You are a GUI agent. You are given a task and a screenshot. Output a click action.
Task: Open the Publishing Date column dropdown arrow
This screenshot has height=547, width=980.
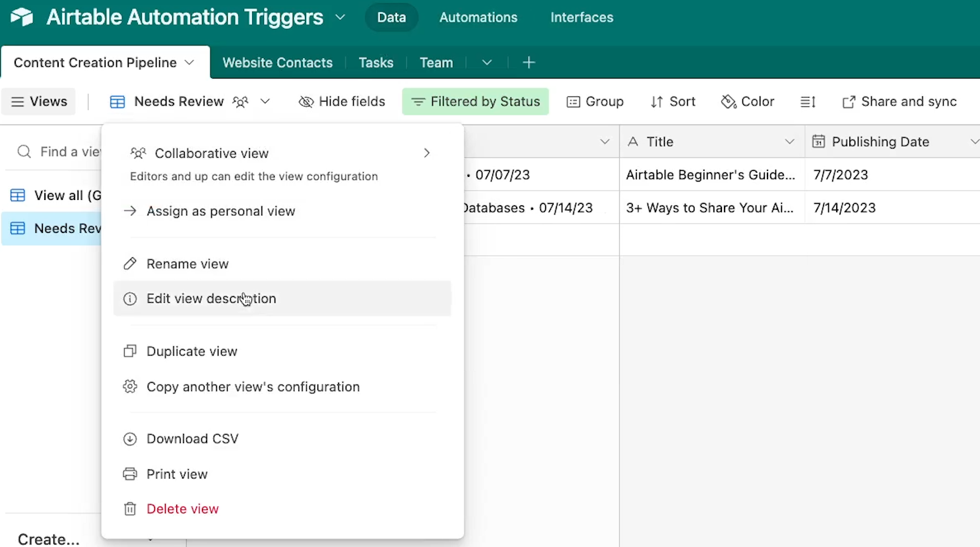point(974,142)
